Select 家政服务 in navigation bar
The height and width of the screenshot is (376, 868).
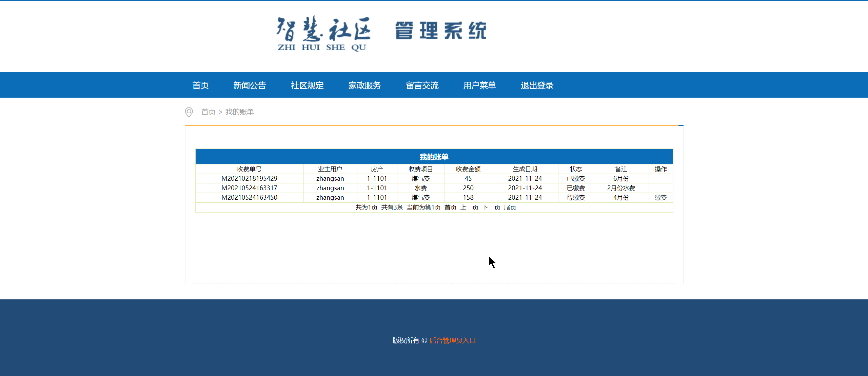[x=365, y=85]
